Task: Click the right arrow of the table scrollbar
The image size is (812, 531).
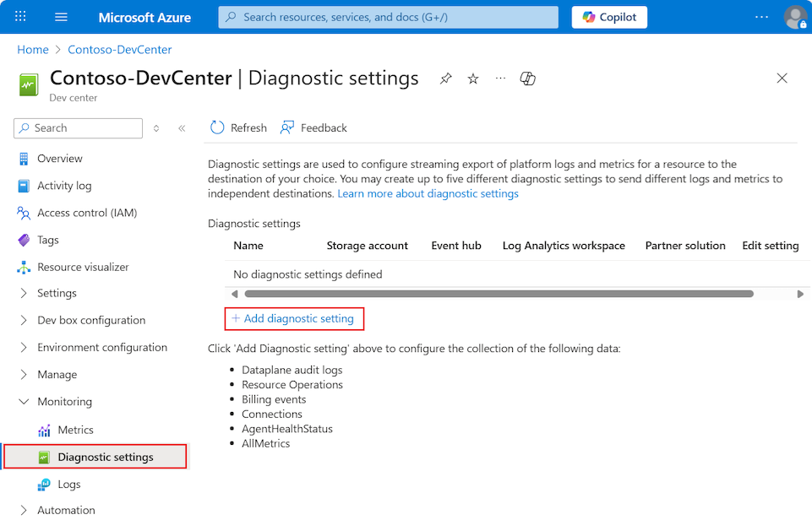Action: 800,294
